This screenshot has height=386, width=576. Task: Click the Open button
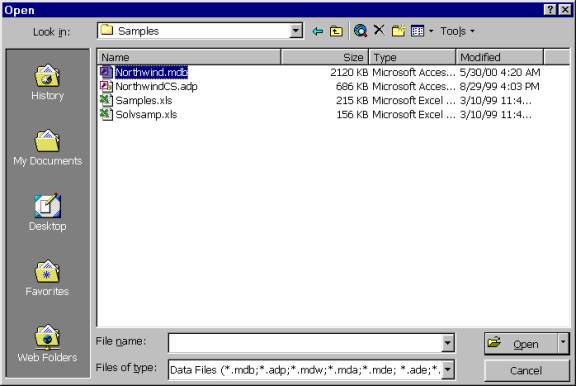pyautogui.click(x=521, y=343)
